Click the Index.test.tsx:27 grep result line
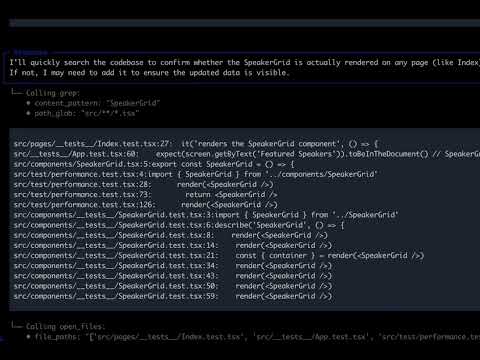This screenshot has height=360, width=480. point(196,144)
